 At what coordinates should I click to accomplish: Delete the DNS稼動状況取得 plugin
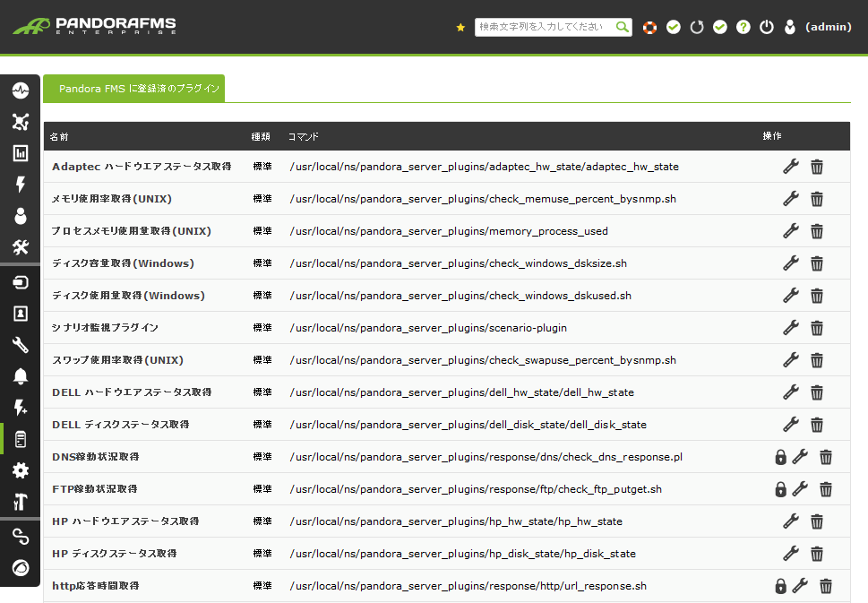pos(826,457)
